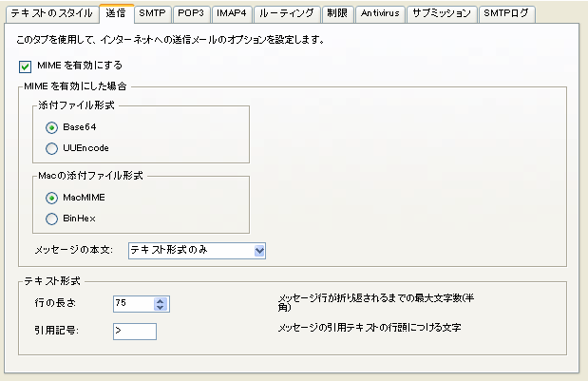Choose MacMIME for Mac attachments
Image resolution: width=588 pixels, height=381 pixels.
pos(52,198)
